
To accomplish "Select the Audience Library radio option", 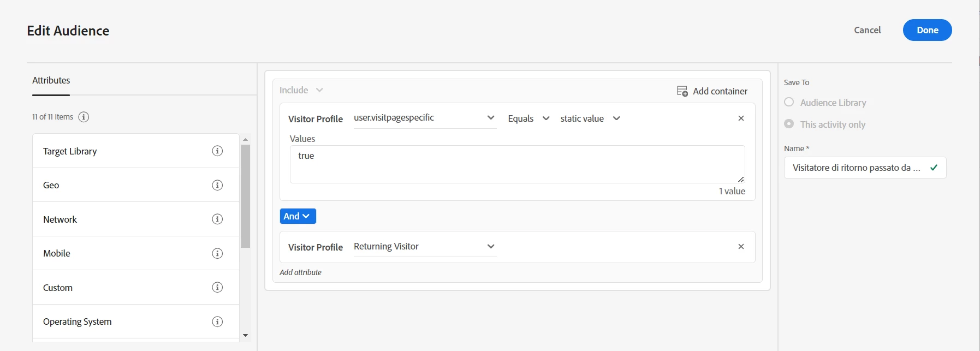I will point(789,102).
